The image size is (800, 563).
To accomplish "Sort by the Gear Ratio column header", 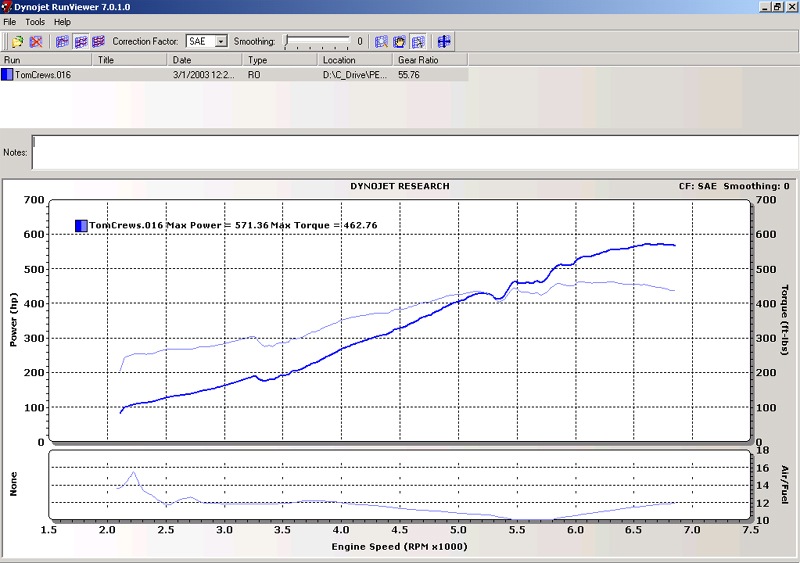I will click(431, 60).
